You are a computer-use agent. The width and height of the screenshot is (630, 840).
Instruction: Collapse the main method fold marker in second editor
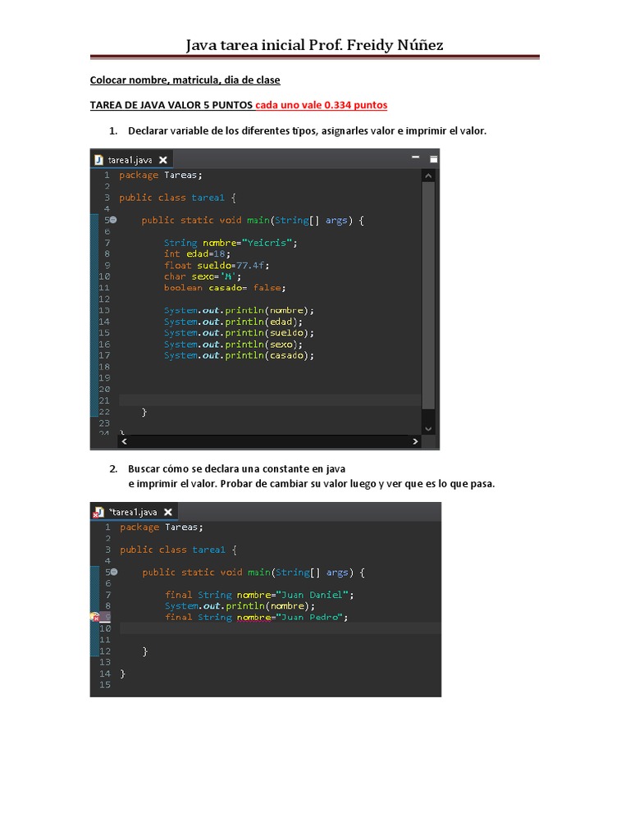point(114,572)
